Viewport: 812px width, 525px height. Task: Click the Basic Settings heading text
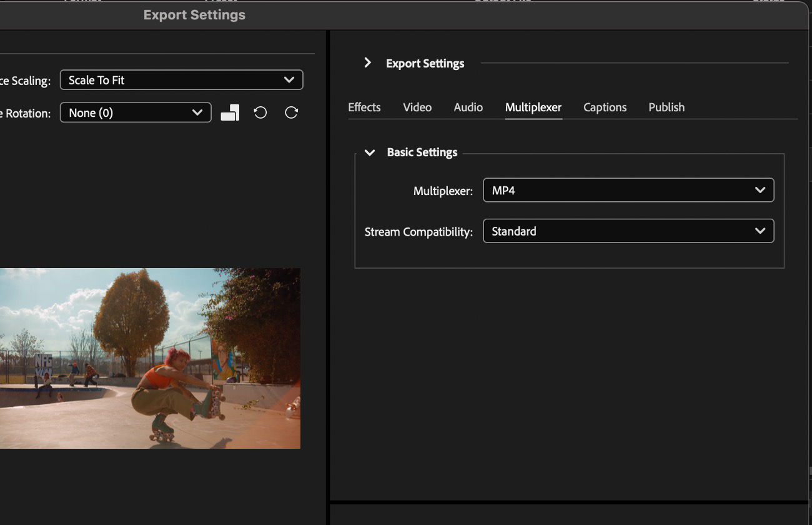[x=422, y=152]
